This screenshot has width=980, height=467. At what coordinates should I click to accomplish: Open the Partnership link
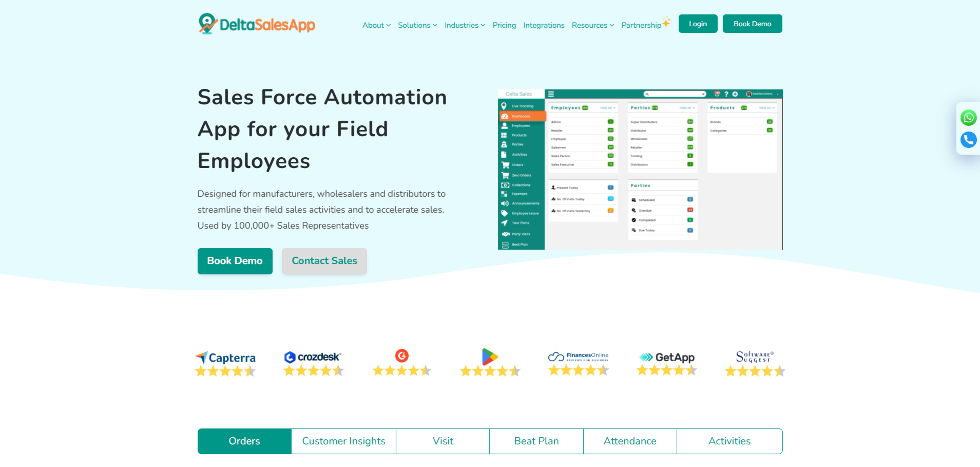tap(641, 25)
